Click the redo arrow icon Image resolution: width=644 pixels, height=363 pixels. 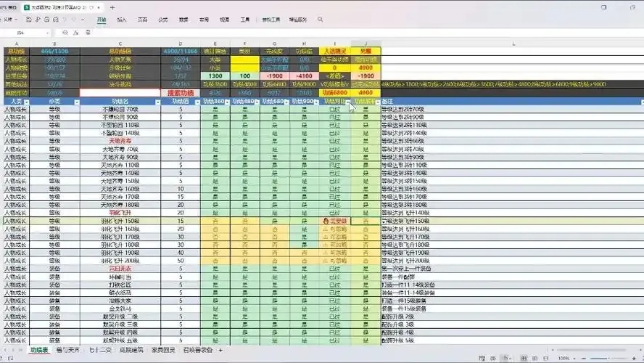[74, 20]
